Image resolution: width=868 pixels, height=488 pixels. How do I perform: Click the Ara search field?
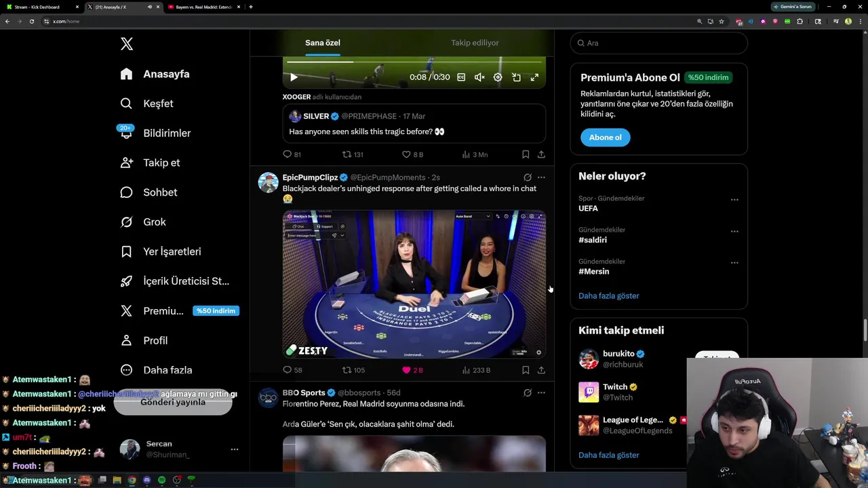pyautogui.click(x=658, y=43)
